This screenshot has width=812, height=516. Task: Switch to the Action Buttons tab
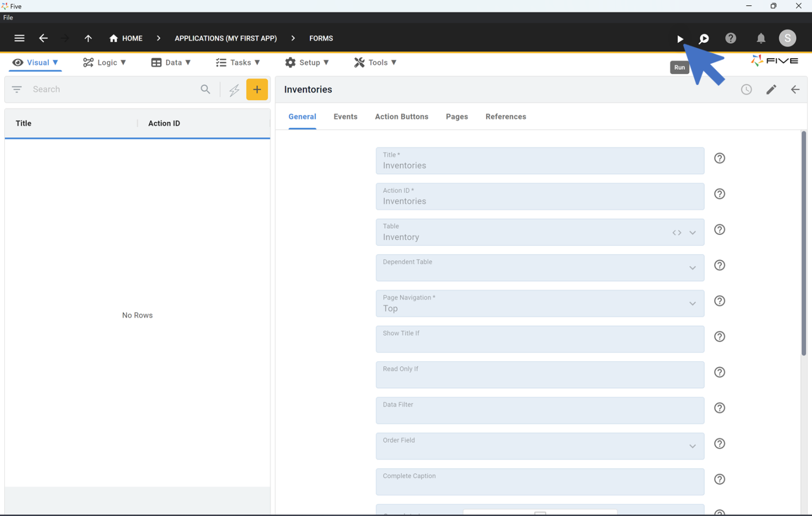pos(401,117)
